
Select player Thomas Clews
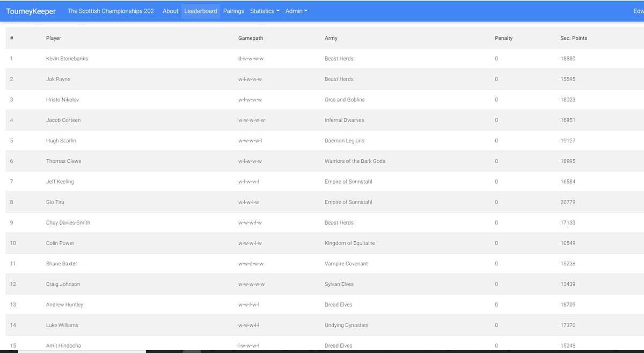point(64,161)
